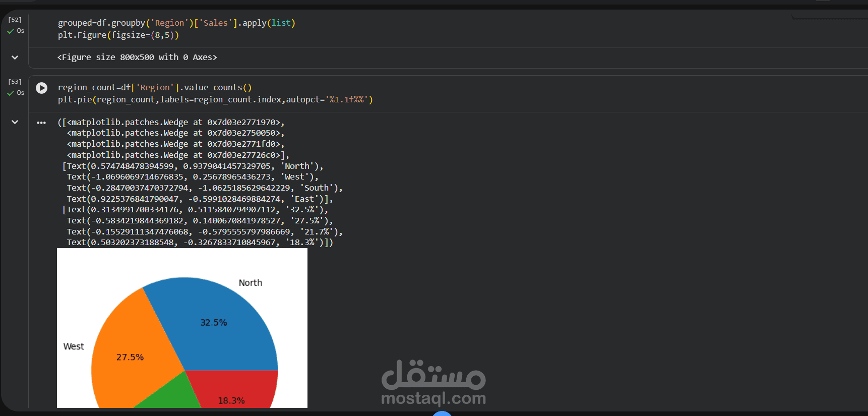Click the Text 'East' output line
Viewport: 868px width, 416px height.
click(200, 199)
